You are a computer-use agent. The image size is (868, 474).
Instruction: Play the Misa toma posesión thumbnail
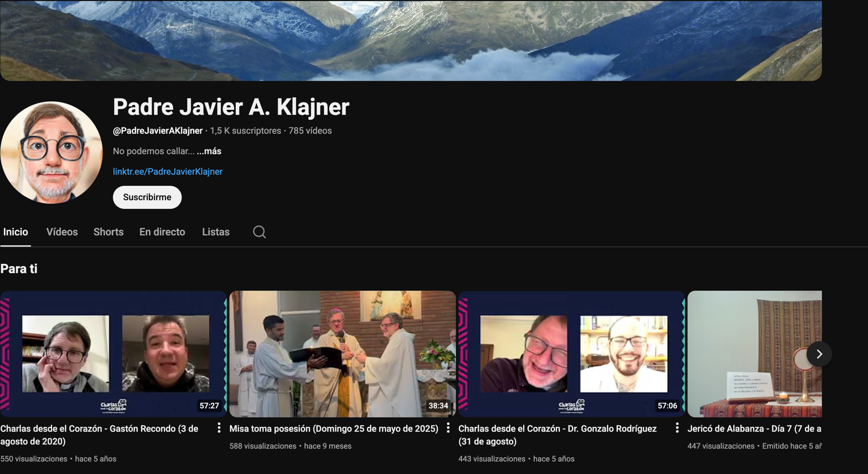point(342,354)
